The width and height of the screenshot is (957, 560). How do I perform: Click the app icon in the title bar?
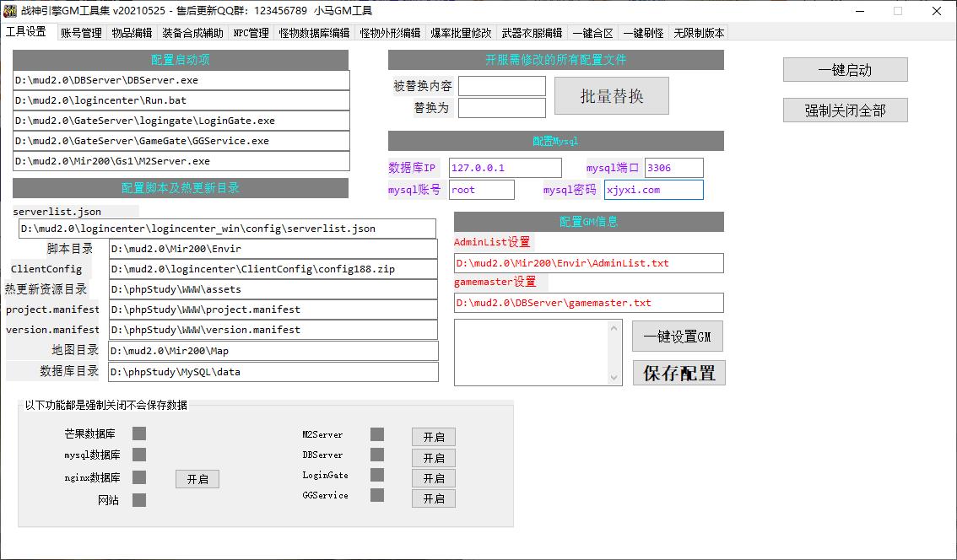pyautogui.click(x=10, y=11)
